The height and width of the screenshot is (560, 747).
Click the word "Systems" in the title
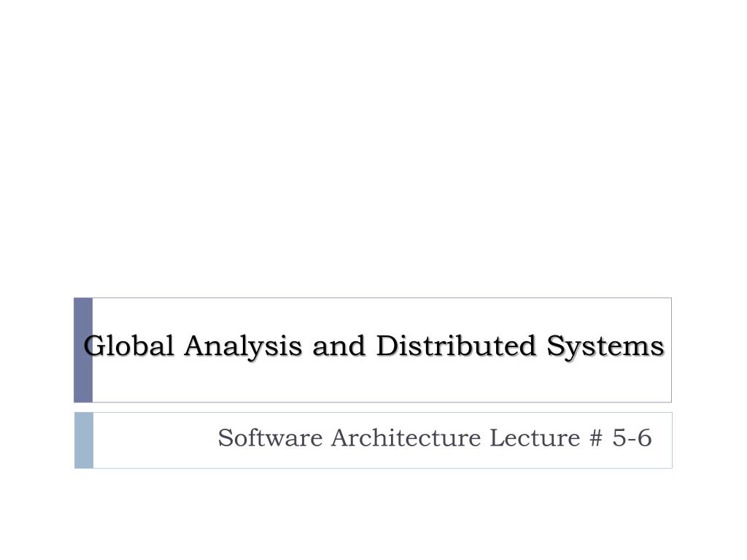[605, 347]
